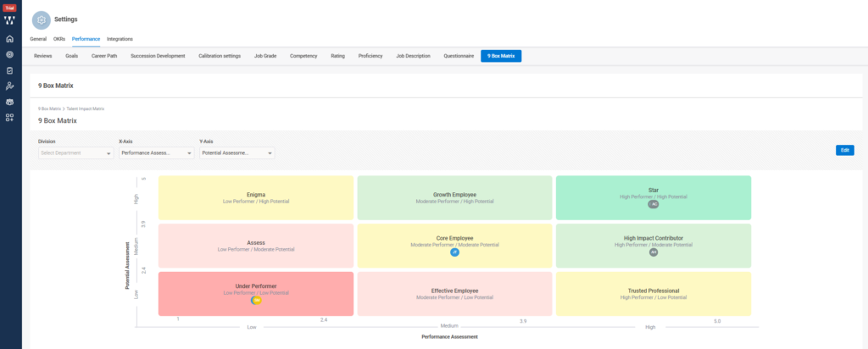Switch to the OKRs settings tab
This screenshot has height=349, width=868.
[59, 39]
